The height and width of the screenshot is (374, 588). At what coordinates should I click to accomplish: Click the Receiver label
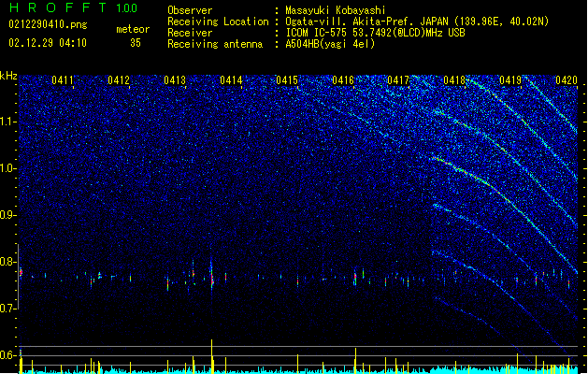(x=190, y=33)
